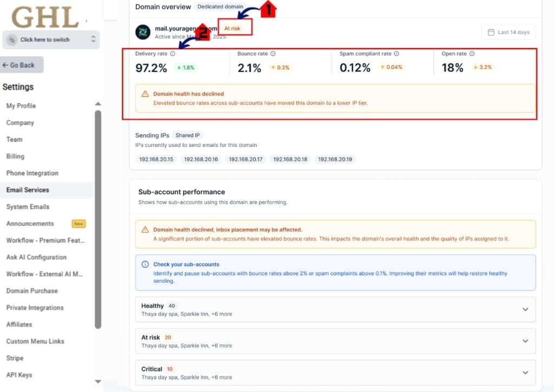Click the Shared IP badge
554x392 pixels.
coord(188,136)
